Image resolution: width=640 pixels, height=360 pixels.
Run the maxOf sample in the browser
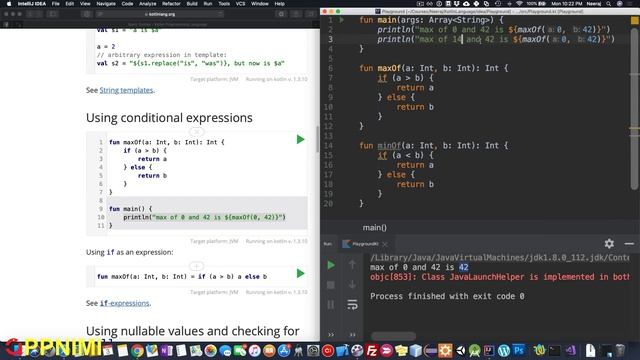pyautogui.click(x=300, y=140)
